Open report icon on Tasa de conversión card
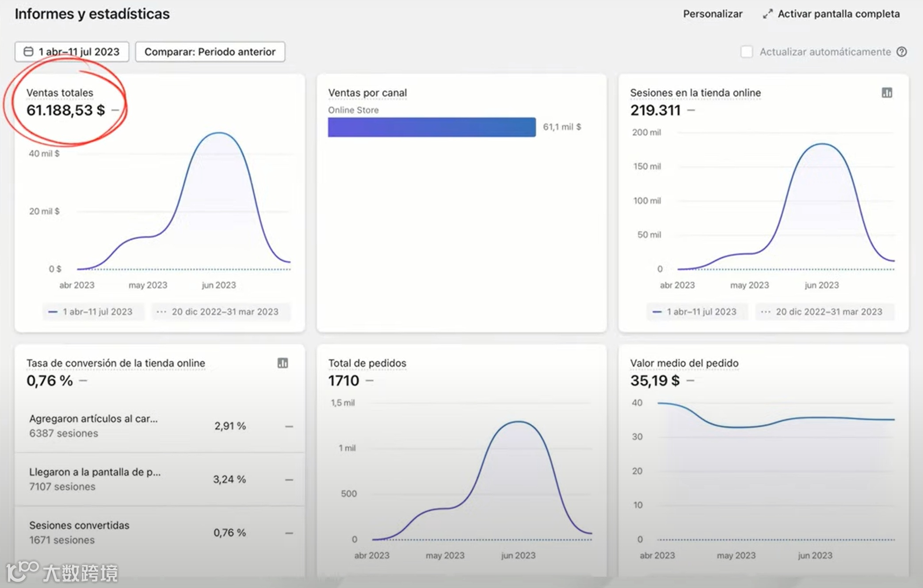 click(x=282, y=363)
